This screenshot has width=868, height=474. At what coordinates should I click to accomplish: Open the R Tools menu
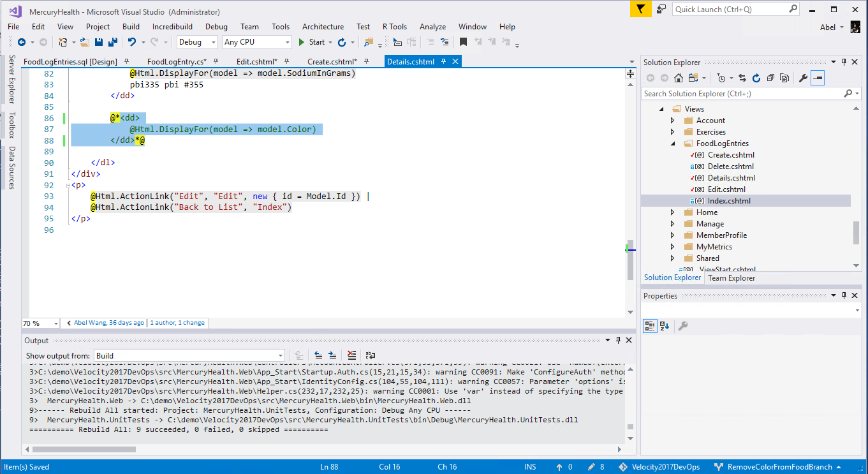395,27
